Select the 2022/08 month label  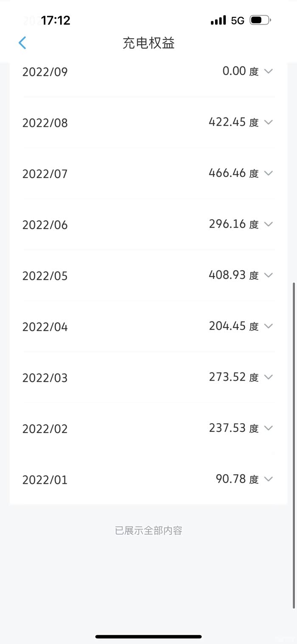(x=45, y=123)
